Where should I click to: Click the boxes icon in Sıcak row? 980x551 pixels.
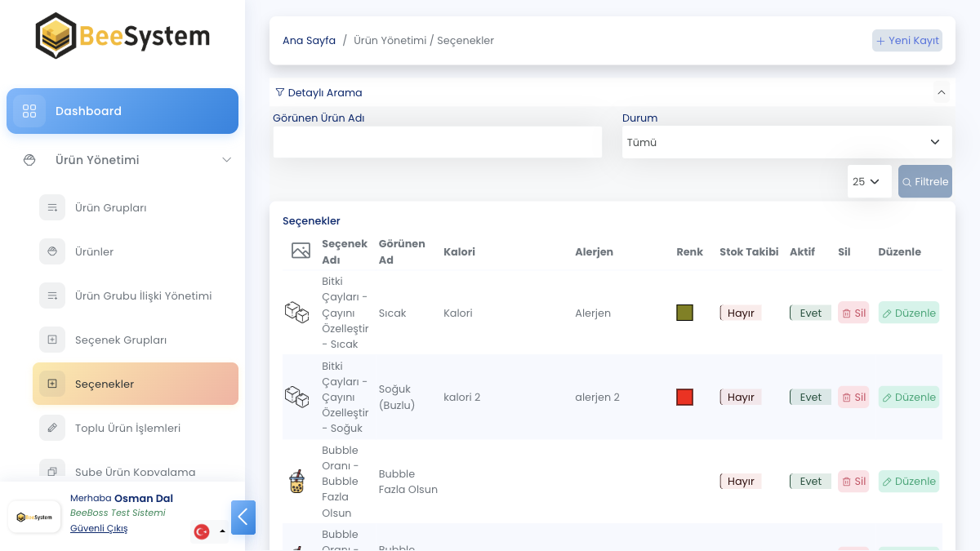click(296, 313)
